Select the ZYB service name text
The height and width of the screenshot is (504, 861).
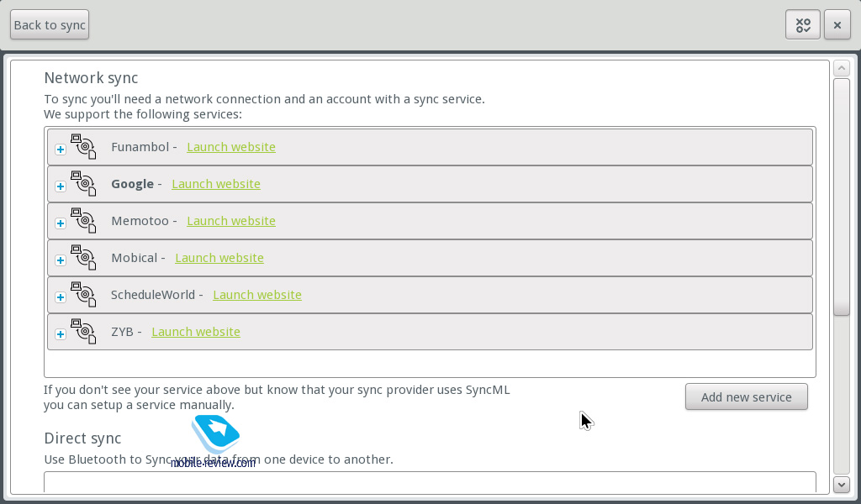(x=122, y=332)
